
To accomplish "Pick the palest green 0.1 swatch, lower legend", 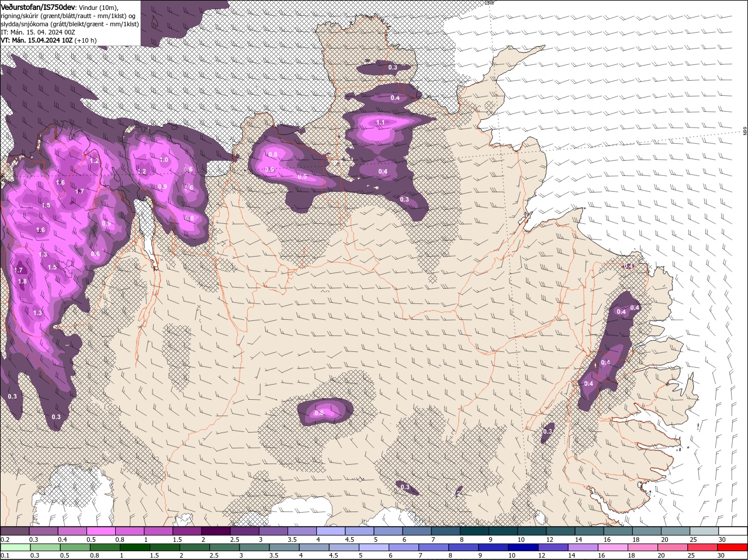I will pyautogui.click(x=15, y=547).
